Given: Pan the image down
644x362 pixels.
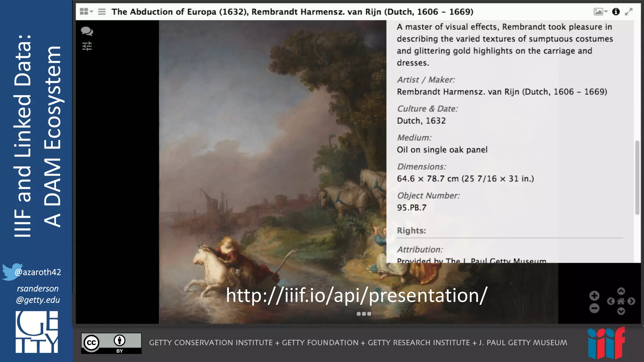Looking at the screenshot, I should 621,311.
